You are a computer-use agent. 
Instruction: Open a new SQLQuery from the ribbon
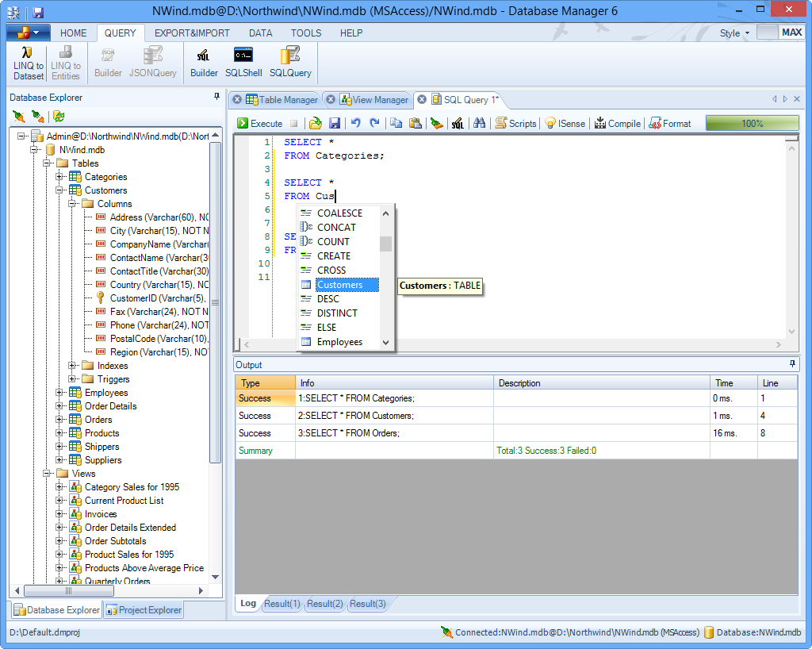[290, 62]
